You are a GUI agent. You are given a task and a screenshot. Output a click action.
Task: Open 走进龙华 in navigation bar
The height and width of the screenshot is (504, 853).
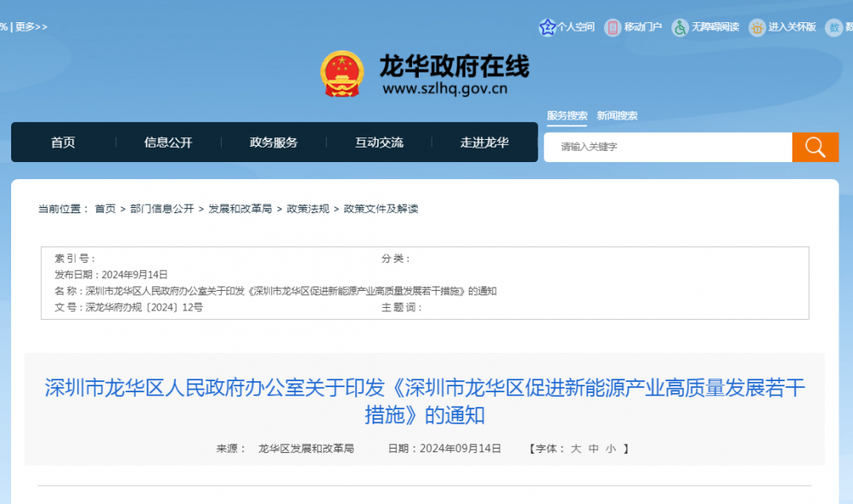coord(485,142)
